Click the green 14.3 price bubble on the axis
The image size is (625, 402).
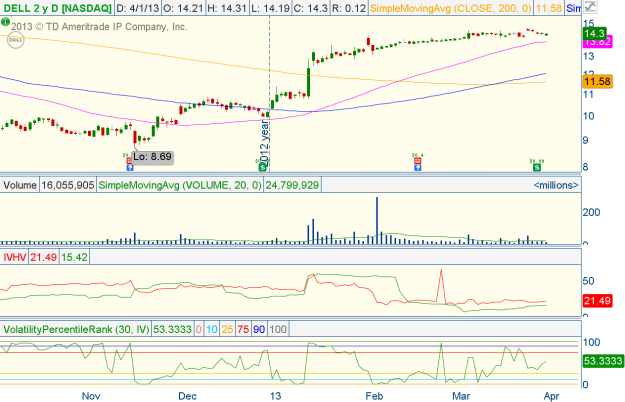click(595, 33)
